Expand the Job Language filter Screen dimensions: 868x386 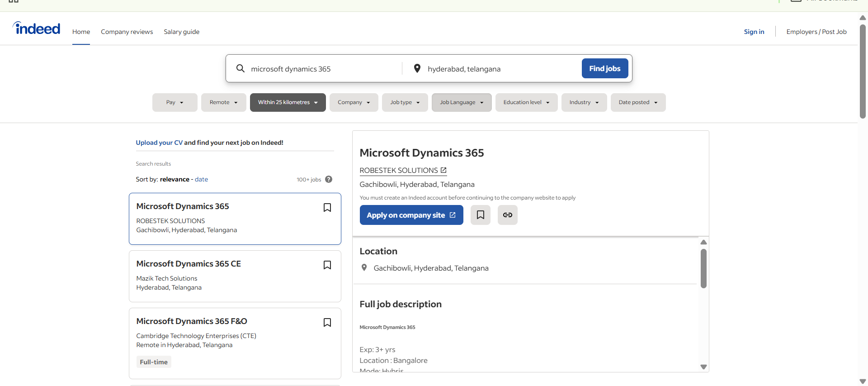coord(462,102)
